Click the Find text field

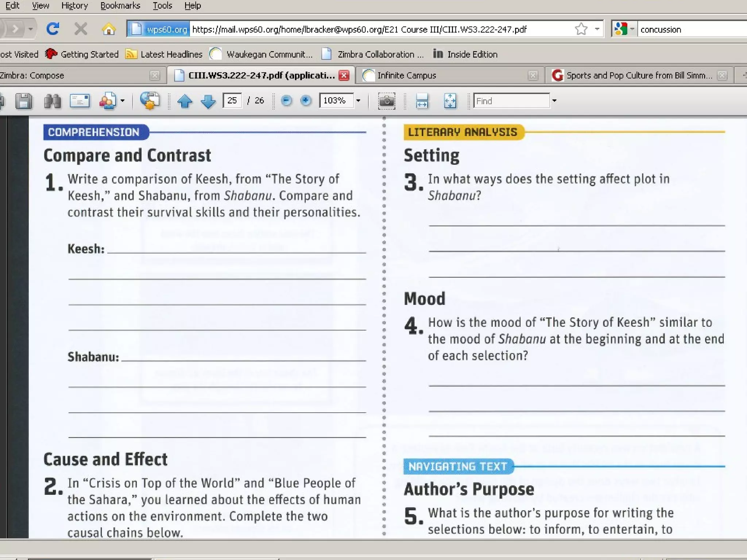(511, 101)
